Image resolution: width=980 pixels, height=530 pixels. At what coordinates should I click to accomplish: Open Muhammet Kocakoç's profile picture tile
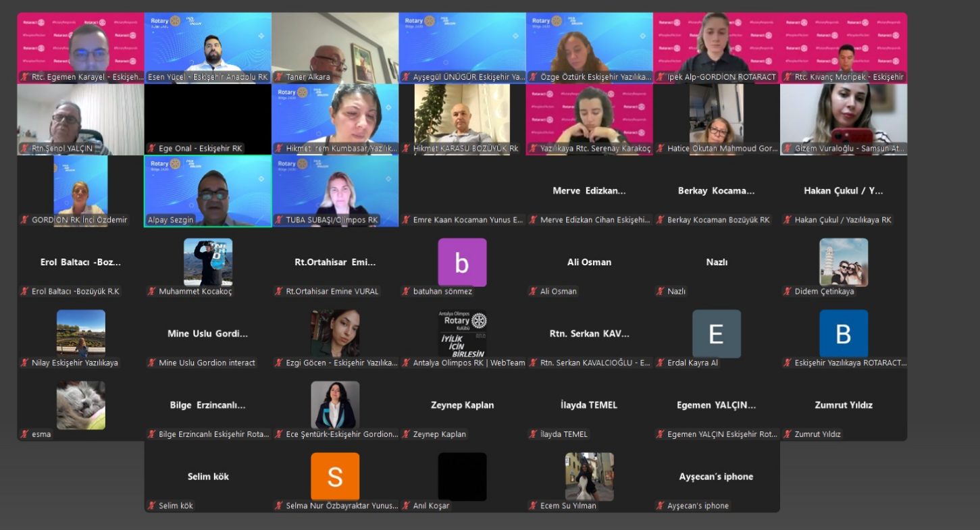(x=208, y=262)
